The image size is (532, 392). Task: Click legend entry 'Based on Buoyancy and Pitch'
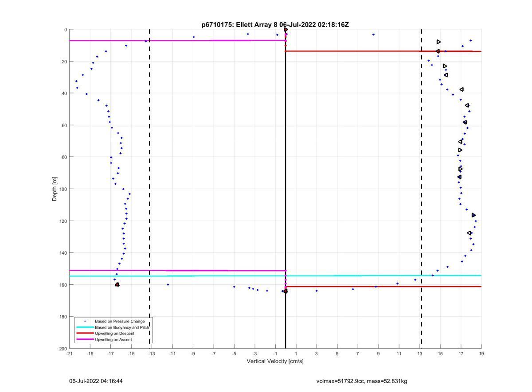pos(122,327)
